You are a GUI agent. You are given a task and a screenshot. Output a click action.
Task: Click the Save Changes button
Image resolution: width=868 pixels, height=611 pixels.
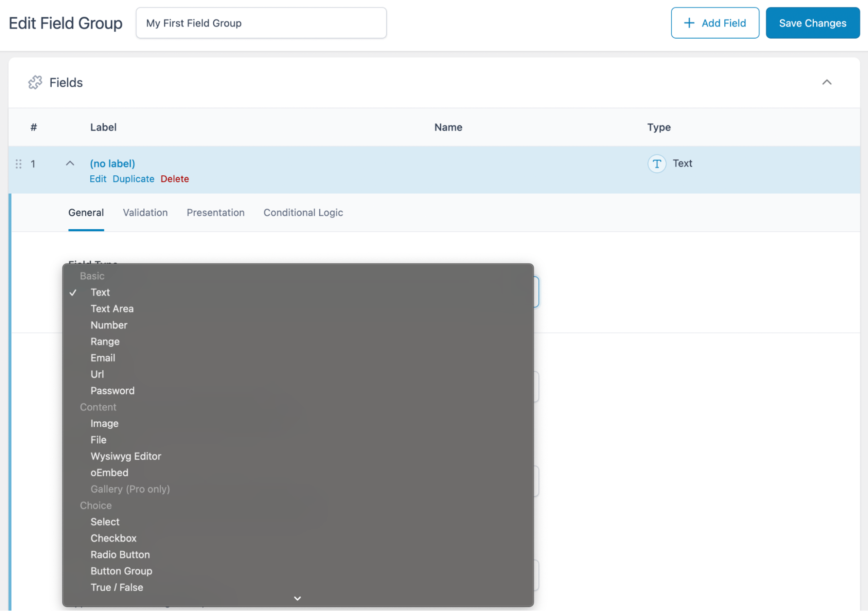[812, 23]
